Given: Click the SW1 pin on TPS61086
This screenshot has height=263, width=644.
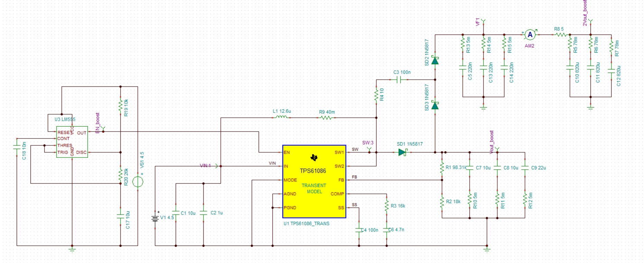Looking at the screenshot, I should point(339,152).
